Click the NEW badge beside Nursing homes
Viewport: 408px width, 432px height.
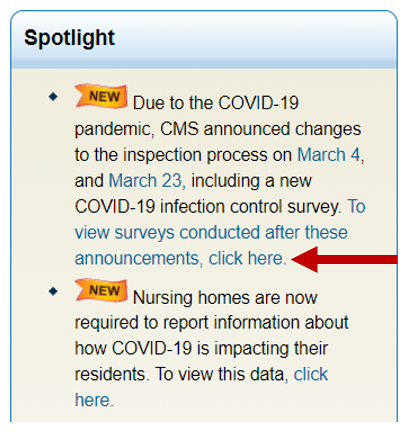click(x=101, y=290)
